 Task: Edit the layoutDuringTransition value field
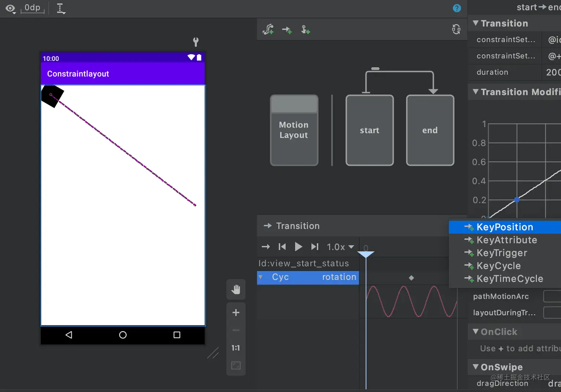point(552,313)
